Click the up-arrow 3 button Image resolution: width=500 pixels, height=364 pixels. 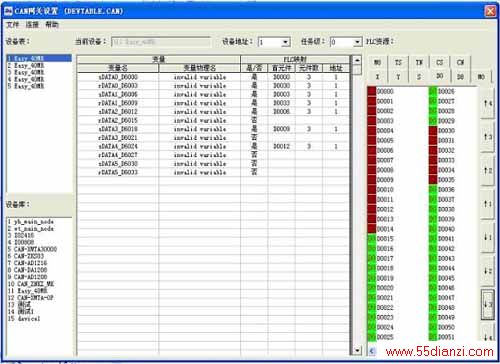pos(487,137)
